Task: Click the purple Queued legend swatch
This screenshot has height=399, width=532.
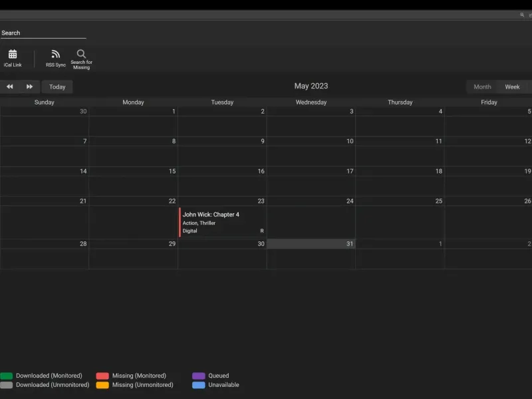Action: 198,376
